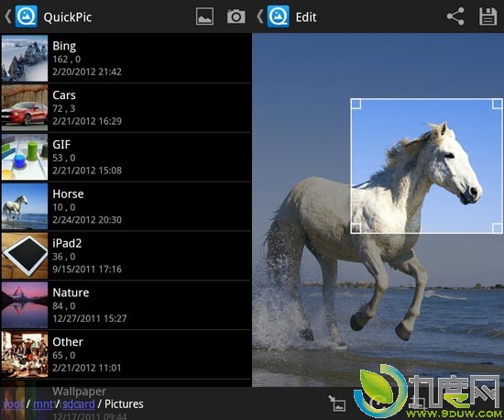Open the Nature folder thumbnail
Screen dimensions: 504x420
[25, 305]
